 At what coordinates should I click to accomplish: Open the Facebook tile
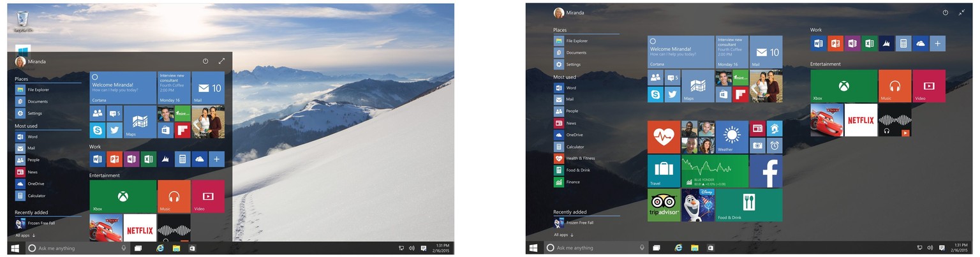coord(766,171)
